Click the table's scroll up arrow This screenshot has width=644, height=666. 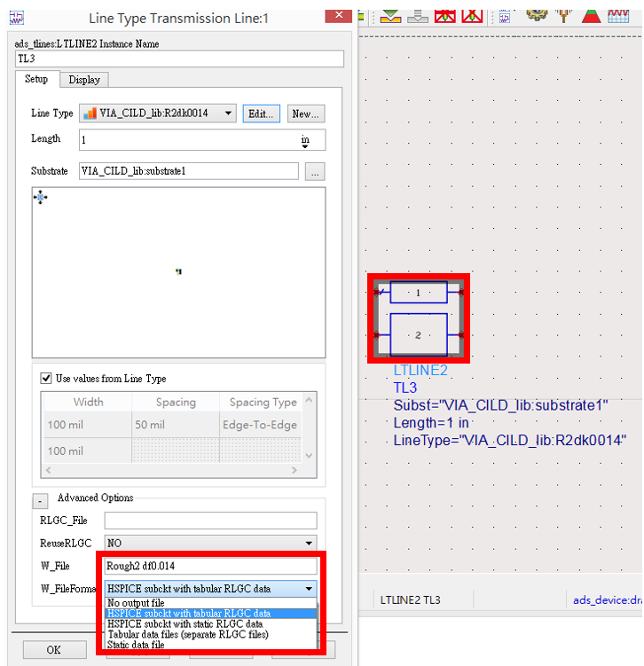[309, 400]
